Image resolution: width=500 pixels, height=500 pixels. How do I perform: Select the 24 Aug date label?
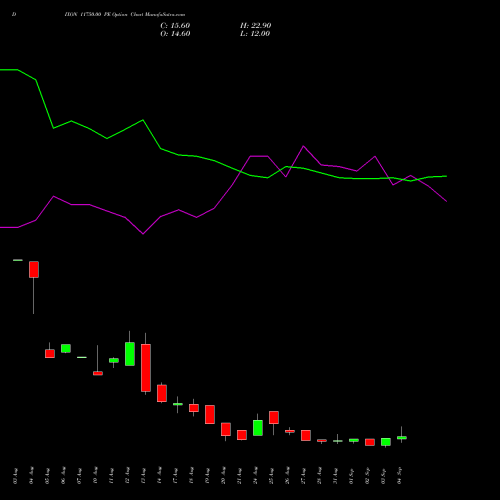tap(256, 476)
